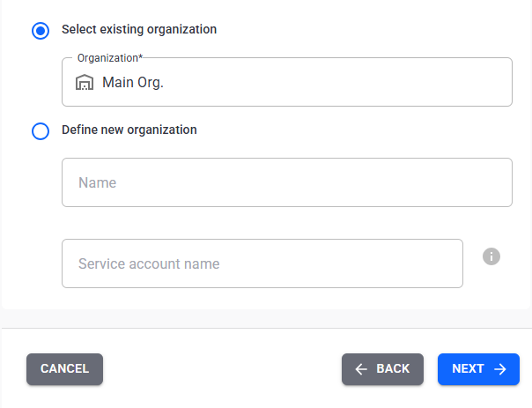Focus the Service account name field

[x=262, y=263]
